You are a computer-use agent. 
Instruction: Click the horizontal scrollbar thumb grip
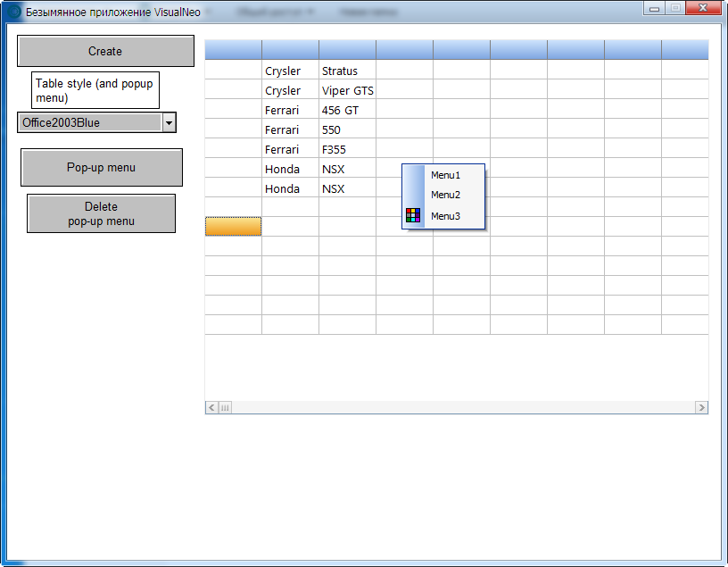(225, 407)
